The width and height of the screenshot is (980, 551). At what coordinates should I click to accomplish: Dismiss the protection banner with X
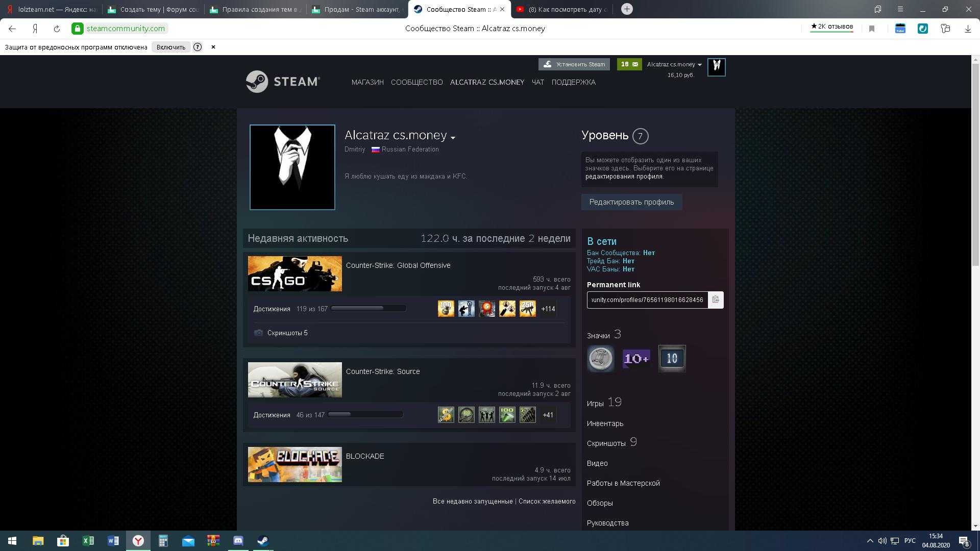[213, 47]
